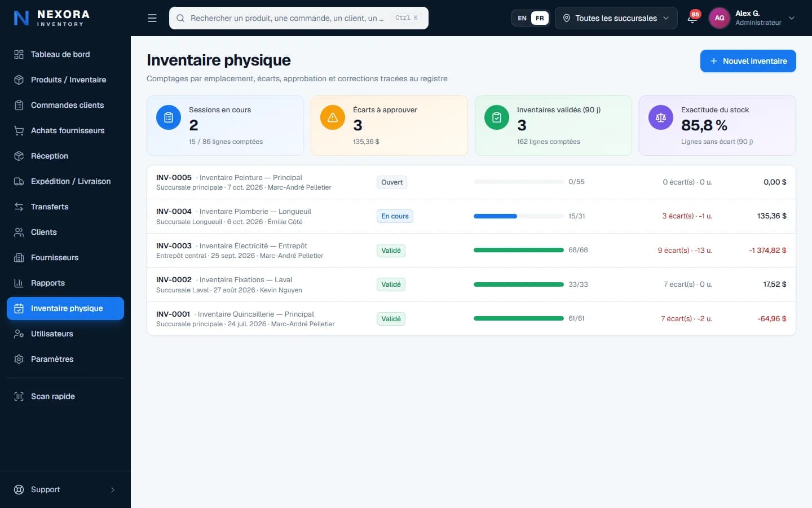Click the Ouvert status badge
The image size is (812, 508).
392,182
